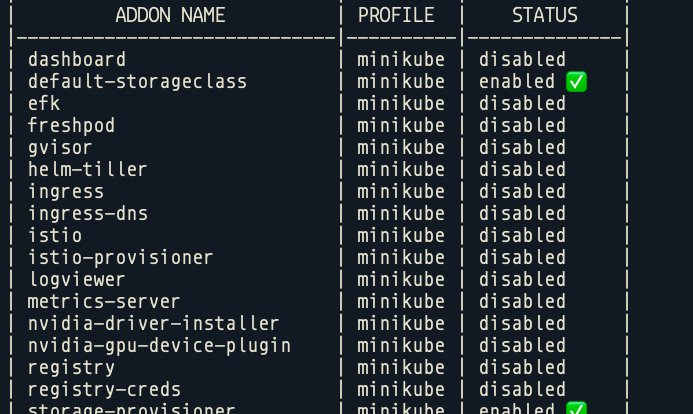Viewport: 693px width, 414px height.
Task: Click the ADDON NAME column header
Action: (170, 15)
